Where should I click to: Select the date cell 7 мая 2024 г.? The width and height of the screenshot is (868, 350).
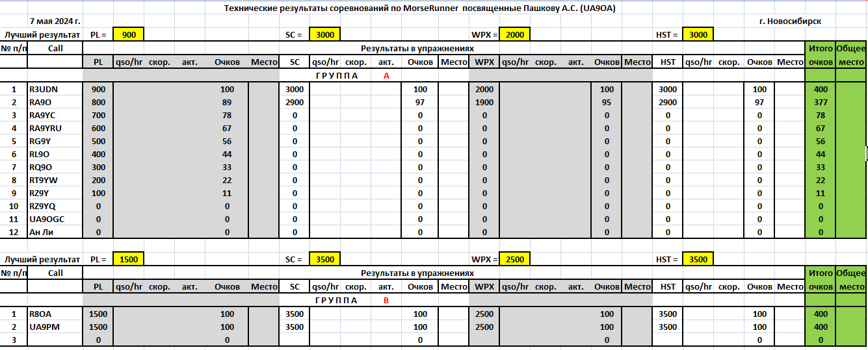(55, 21)
